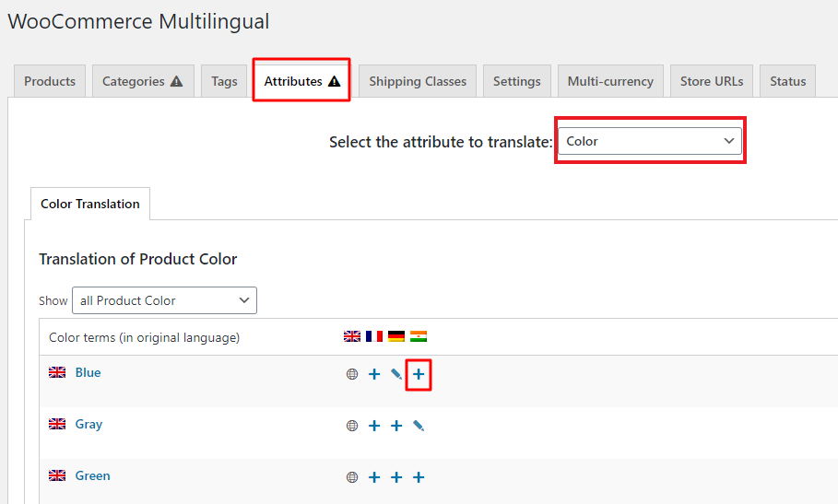Click the globe icon in Blue row
Screen dimensions: 838x504
click(x=352, y=374)
